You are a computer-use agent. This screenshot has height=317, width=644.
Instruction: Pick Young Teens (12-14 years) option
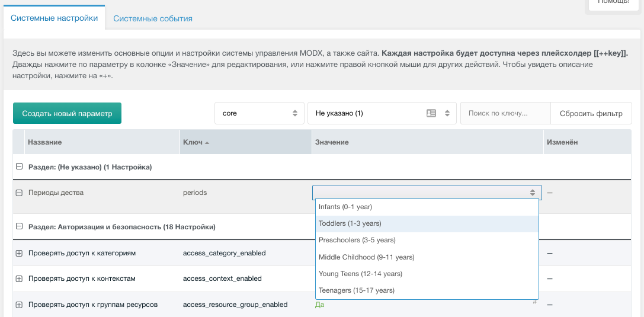click(x=427, y=274)
